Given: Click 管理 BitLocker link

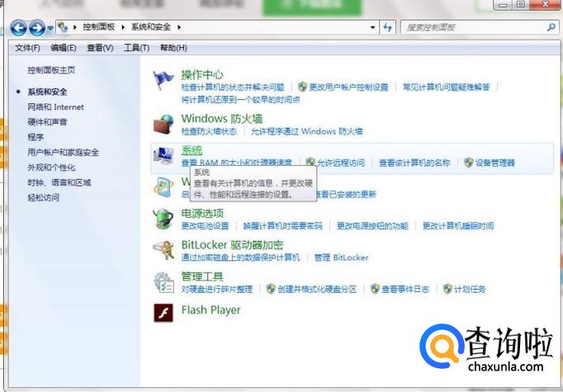Looking at the screenshot, I should point(341,257).
